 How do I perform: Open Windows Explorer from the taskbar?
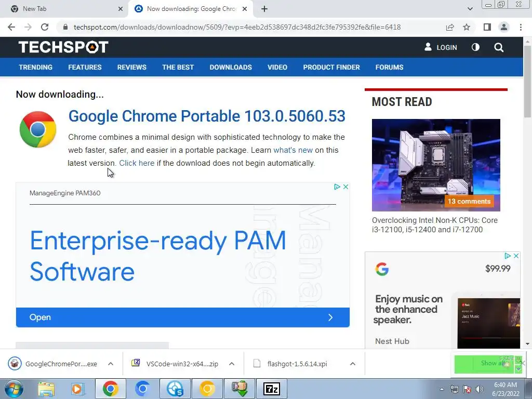tap(46, 389)
